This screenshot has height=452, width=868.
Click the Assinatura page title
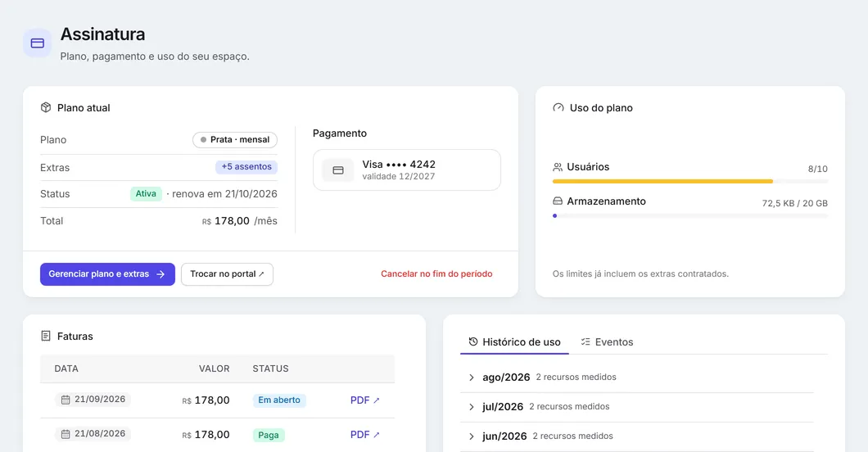point(102,34)
